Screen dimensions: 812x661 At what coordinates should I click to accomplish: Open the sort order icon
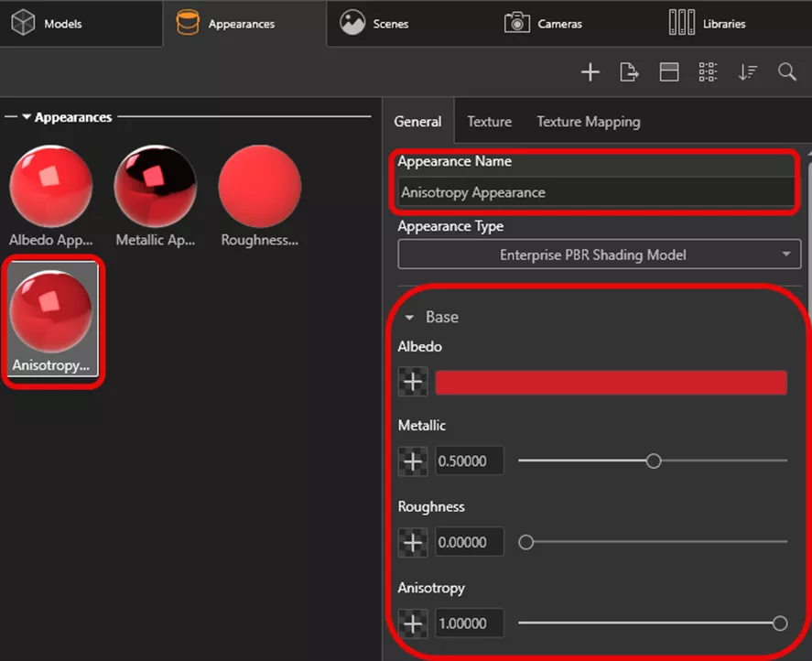[x=748, y=72]
